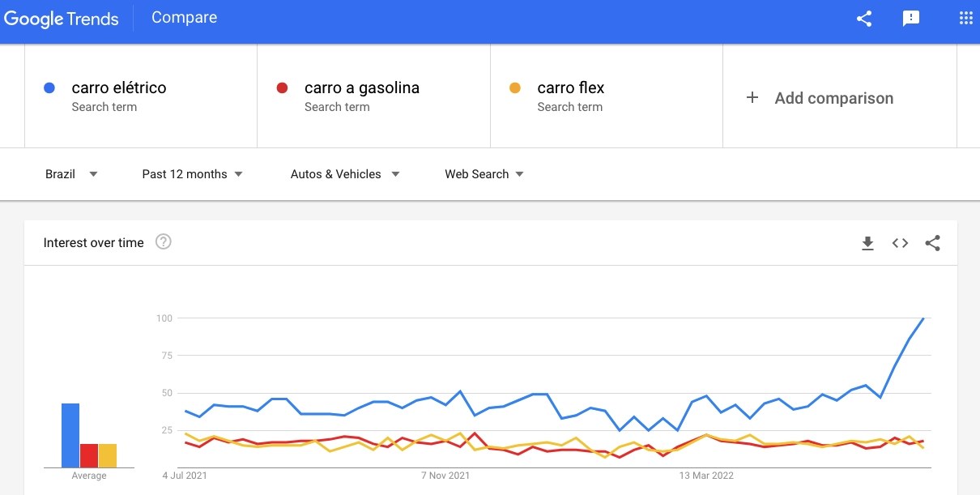Download Interest over time data as CSV
The width and height of the screenshot is (980, 495).
click(x=867, y=243)
